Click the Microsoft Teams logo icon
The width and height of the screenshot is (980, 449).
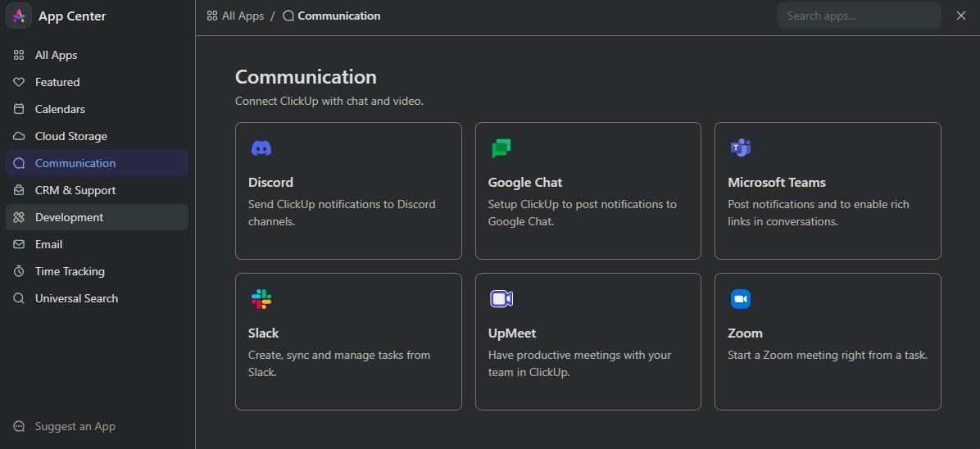click(x=741, y=148)
